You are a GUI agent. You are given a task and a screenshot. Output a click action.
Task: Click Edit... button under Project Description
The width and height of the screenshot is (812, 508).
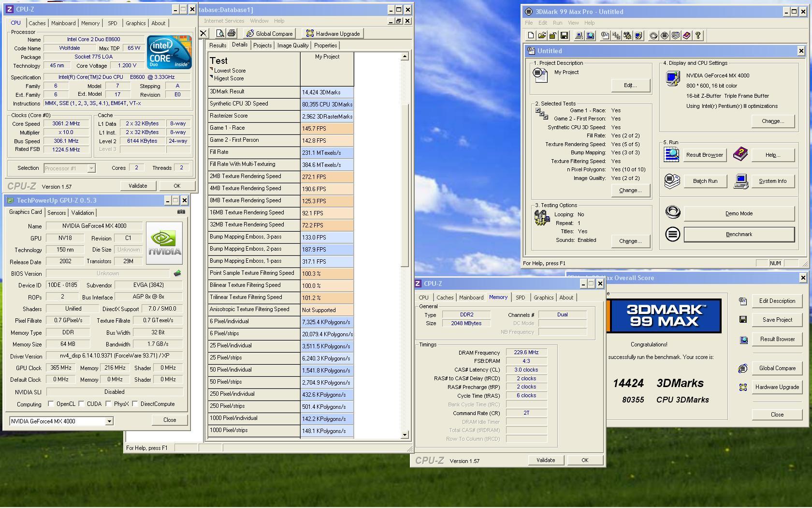[x=630, y=85]
